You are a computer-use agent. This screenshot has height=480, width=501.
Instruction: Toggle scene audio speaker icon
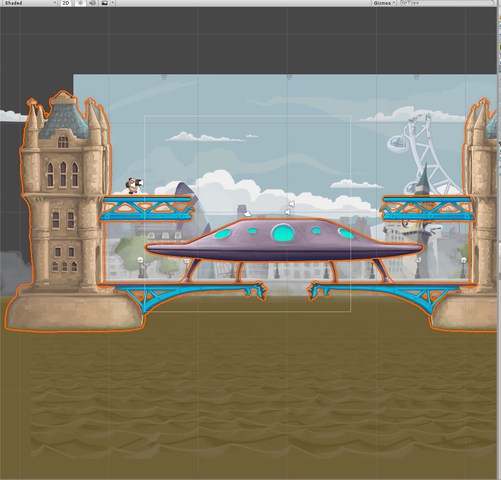pos(92,3)
